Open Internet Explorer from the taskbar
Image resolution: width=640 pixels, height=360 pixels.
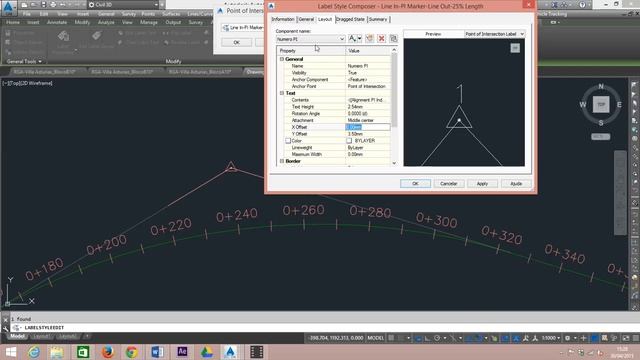(x=34, y=352)
